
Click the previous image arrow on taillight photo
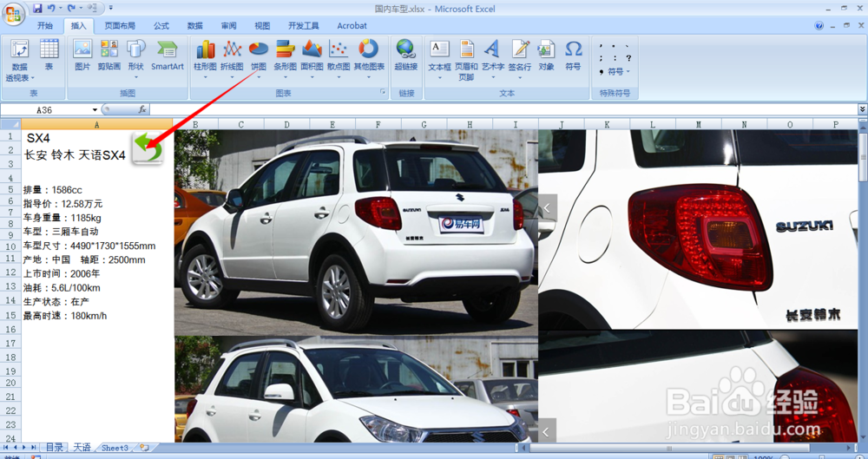click(547, 208)
